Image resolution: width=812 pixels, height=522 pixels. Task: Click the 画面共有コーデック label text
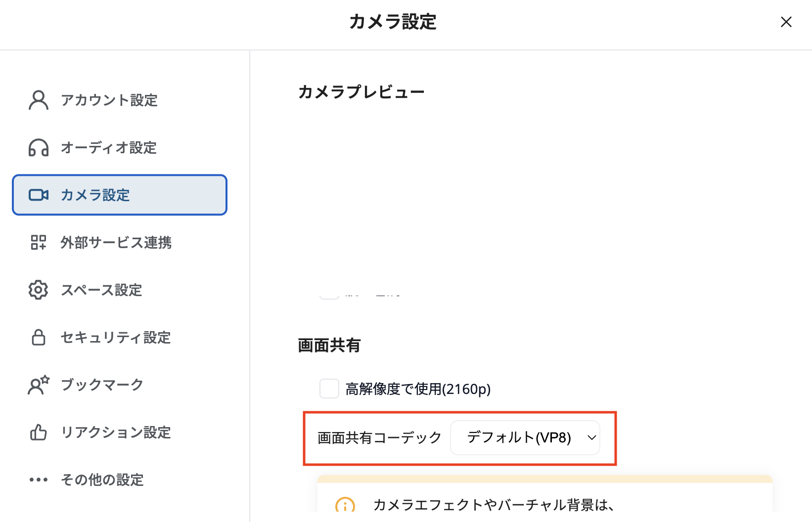379,438
